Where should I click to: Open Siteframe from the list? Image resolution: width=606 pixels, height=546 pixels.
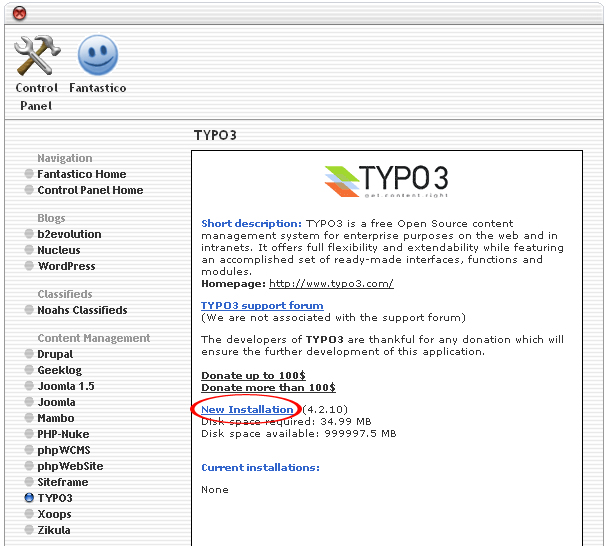(63, 482)
